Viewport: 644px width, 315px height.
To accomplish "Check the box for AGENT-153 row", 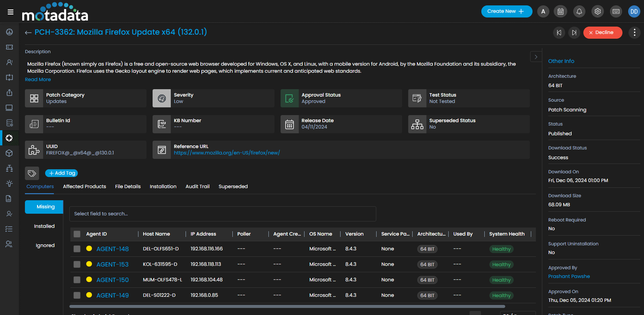I will click(77, 265).
